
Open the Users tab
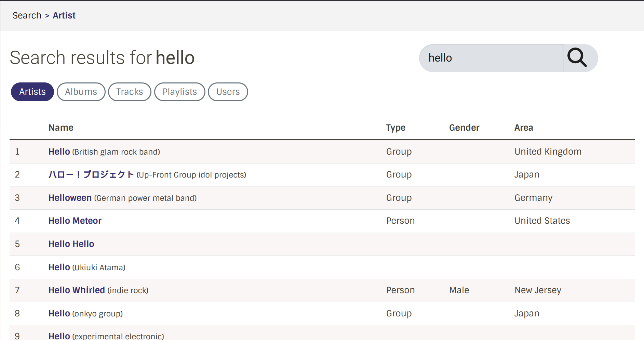pyautogui.click(x=228, y=92)
